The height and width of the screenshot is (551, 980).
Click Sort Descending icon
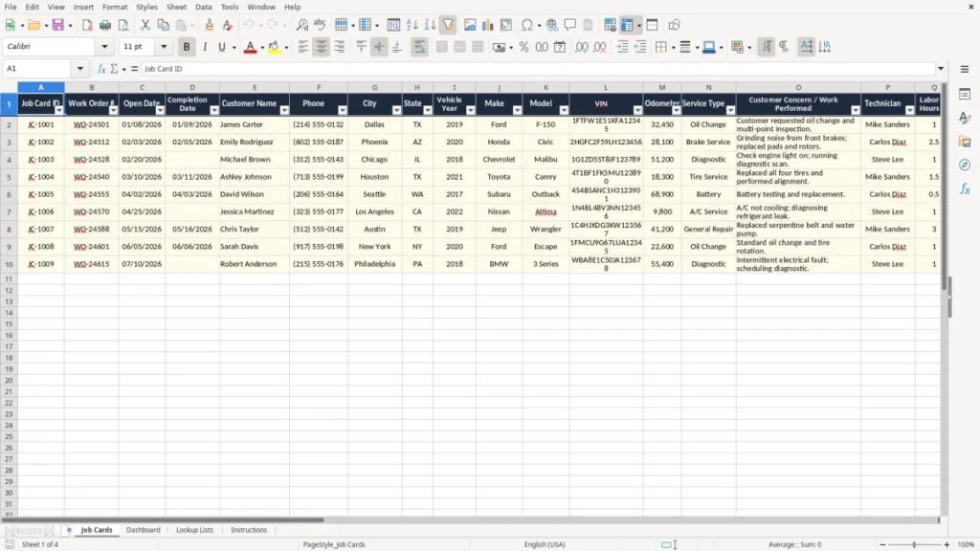pos(430,25)
